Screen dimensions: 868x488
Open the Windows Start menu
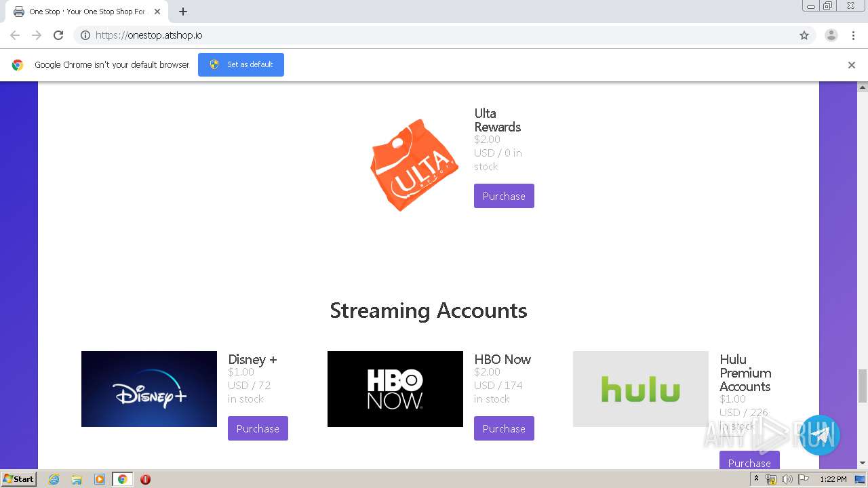[x=19, y=479]
